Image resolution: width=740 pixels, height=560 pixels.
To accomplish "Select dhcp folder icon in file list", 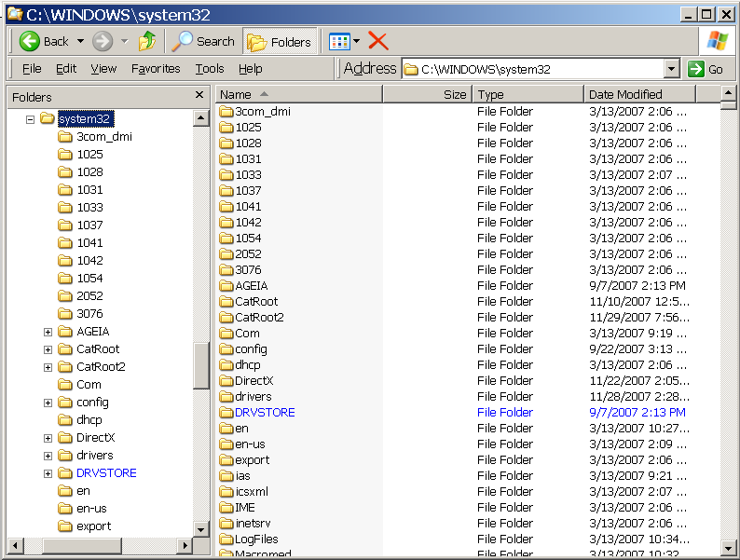I will tap(226, 365).
